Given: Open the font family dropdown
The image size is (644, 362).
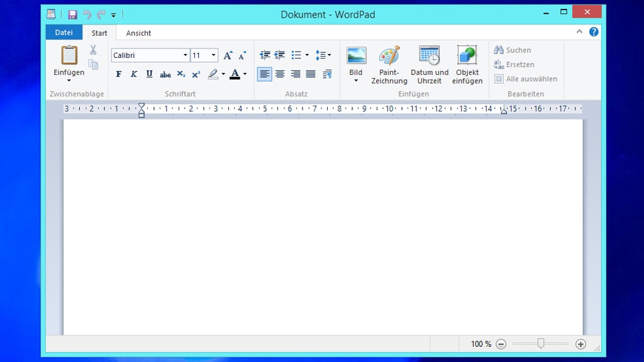Looking at the screenshot, I should 186,55.
